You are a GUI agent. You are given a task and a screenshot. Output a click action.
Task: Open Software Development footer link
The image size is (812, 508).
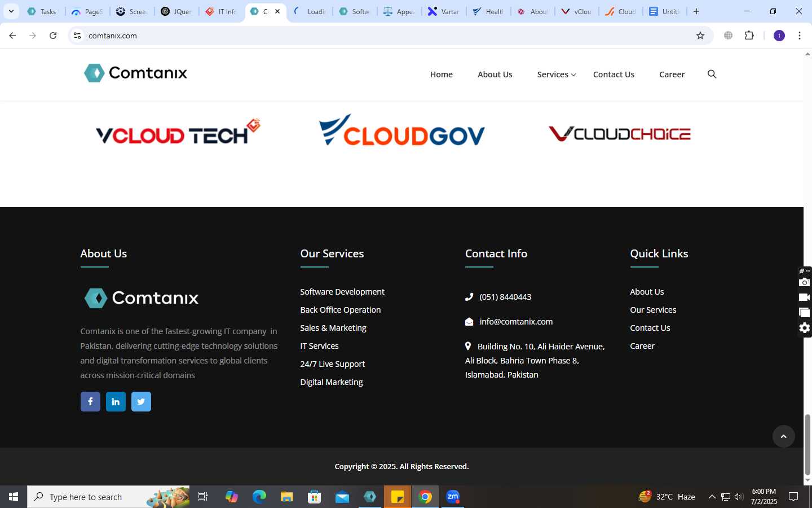coord(342,292)
